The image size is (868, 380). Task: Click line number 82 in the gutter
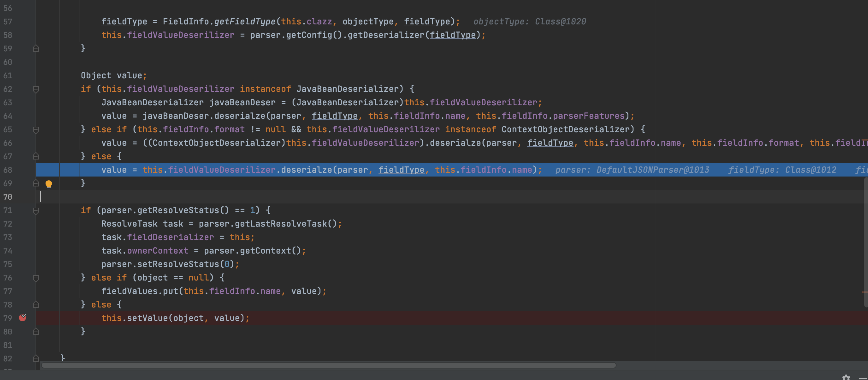coord(8,358)
